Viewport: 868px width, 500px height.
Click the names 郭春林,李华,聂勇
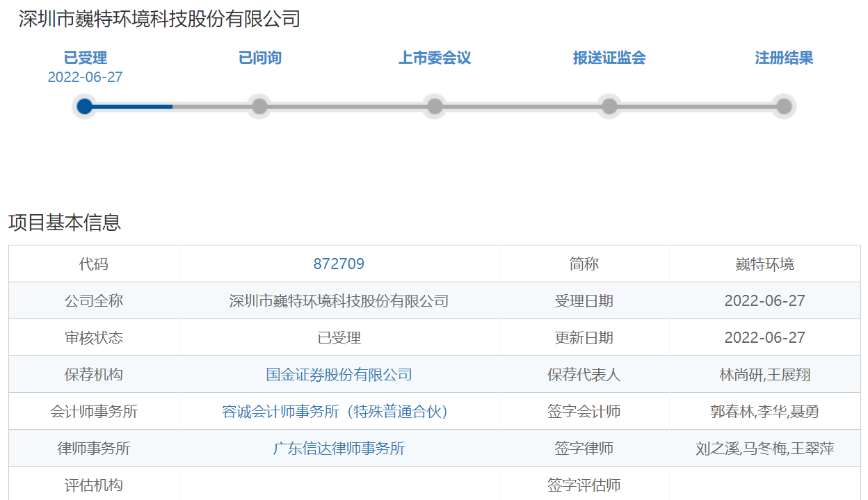(x=765, y=412)
